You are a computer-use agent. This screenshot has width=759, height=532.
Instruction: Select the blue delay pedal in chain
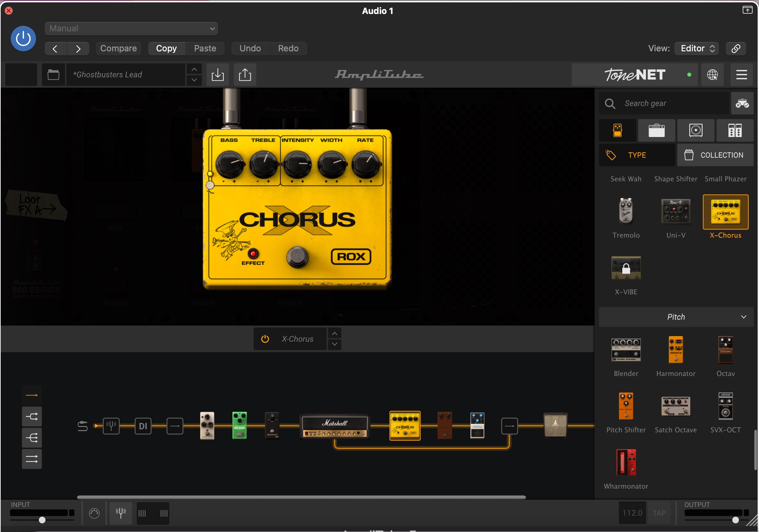tap(477, 425)
